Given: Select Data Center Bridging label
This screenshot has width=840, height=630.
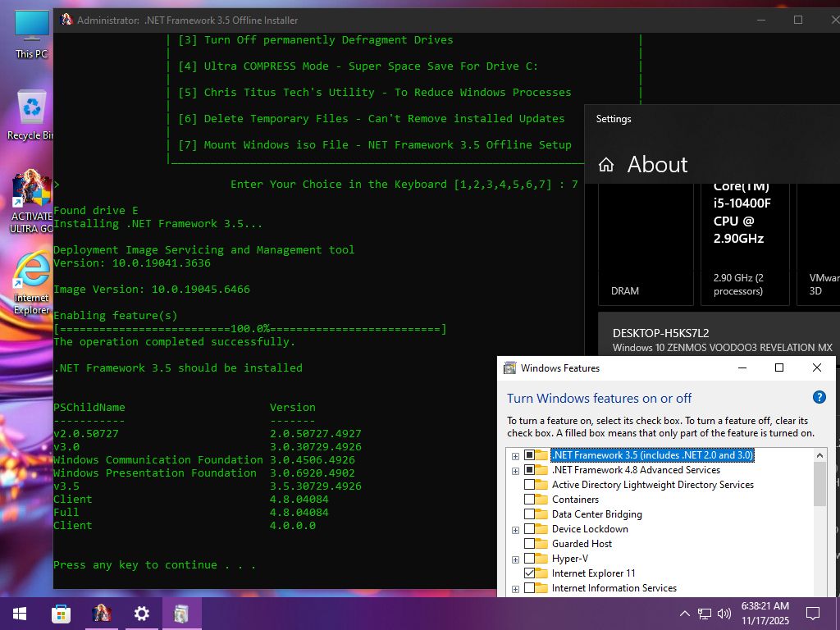Looking at the screenshot, I should (x=597, y=514).
